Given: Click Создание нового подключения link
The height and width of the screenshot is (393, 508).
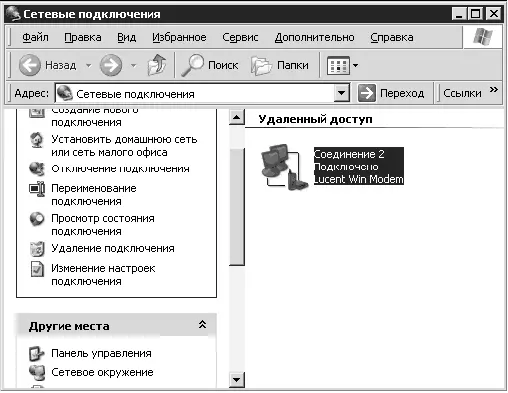Looking at the screenshot, I should click(x=95, y=117).
